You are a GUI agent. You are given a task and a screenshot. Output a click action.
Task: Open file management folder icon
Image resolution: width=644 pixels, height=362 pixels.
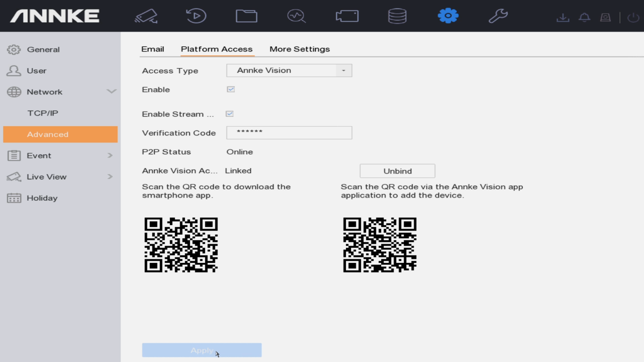point(246,16)
